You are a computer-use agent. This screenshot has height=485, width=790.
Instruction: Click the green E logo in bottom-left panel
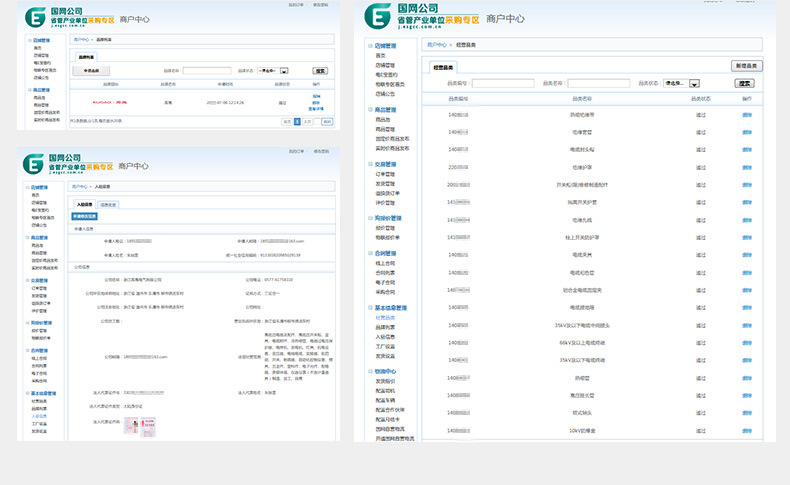pos(34,164)
